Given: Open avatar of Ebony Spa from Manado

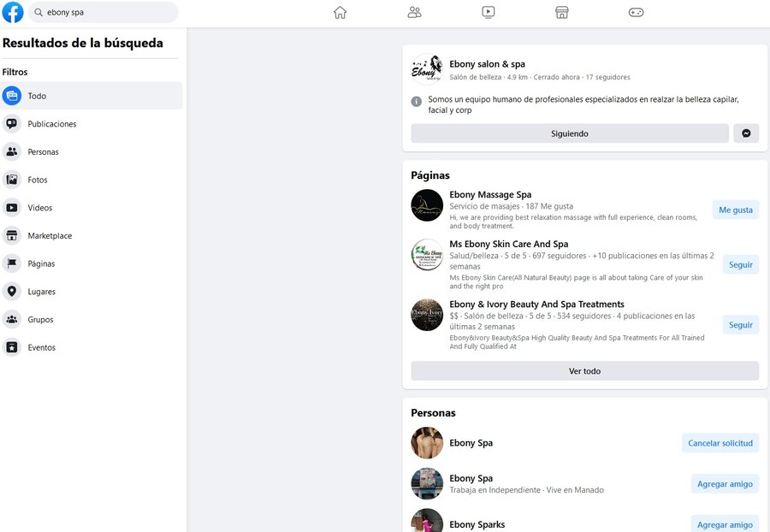Looking at the screenshot, I should click(x=427, y=483).
